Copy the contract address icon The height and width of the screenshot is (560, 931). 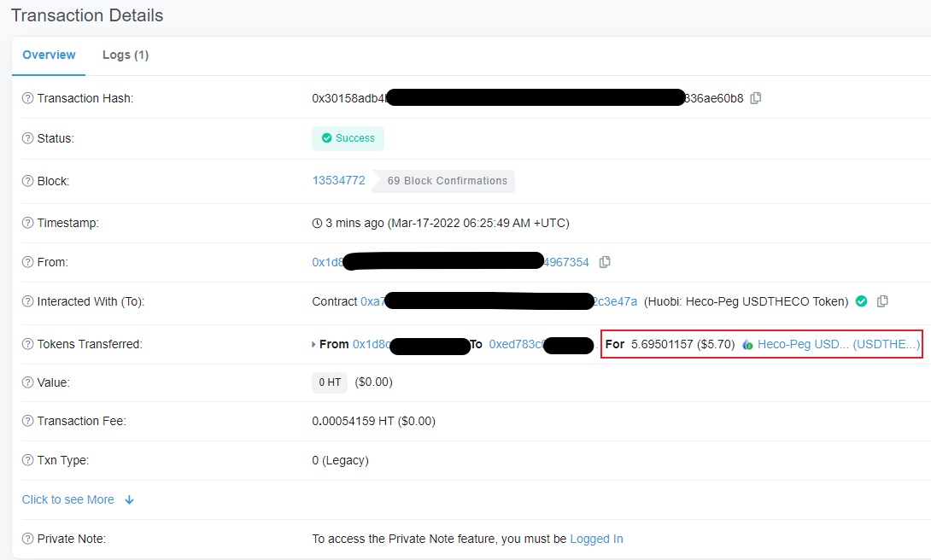click(883, 301)
